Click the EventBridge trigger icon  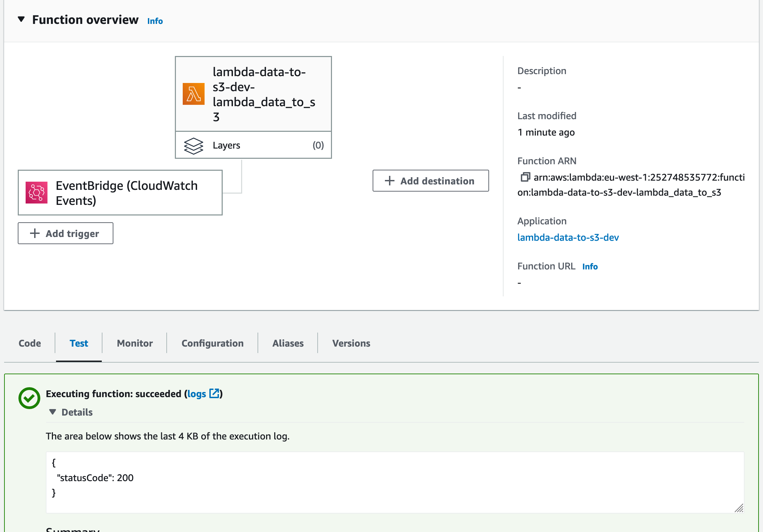[x=37, y=193]
